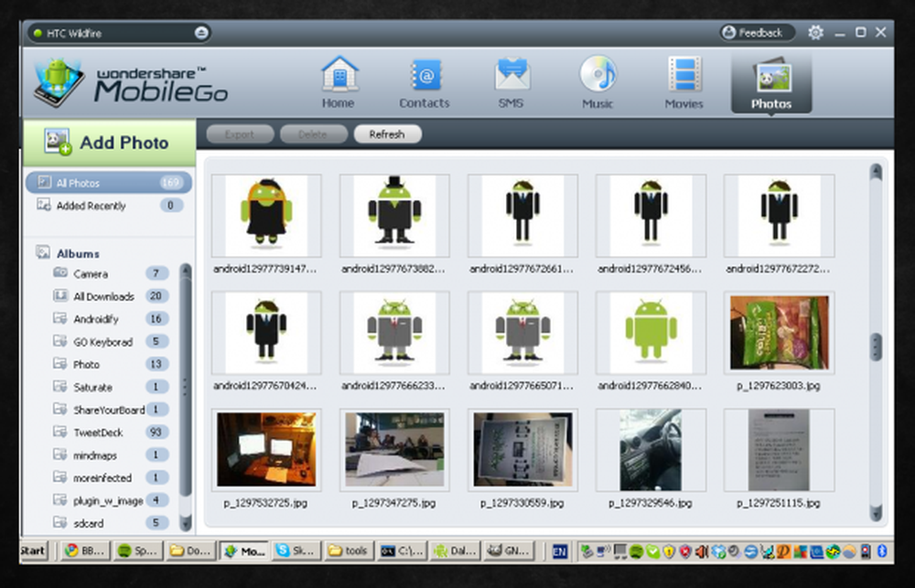Click the photo grid scroll-up arrow
This screenshot has width=915, height=588.
click(x=876, y=172)
